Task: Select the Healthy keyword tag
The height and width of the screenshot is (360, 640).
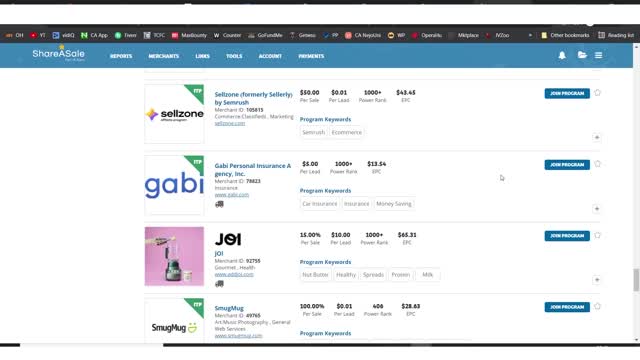Action: click(x=346, y=275)
